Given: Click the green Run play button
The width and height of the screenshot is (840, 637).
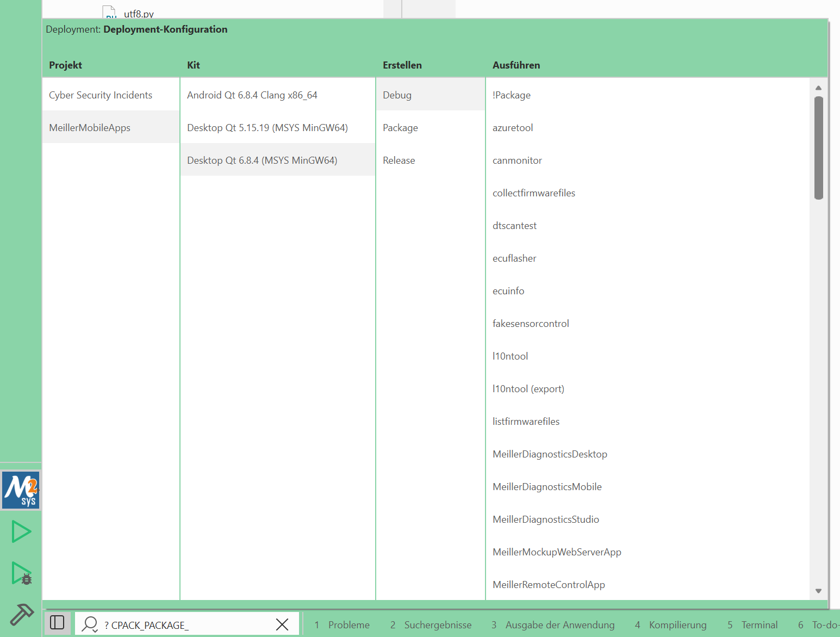Looking at the screenshot, I should [x=21, y=531].
